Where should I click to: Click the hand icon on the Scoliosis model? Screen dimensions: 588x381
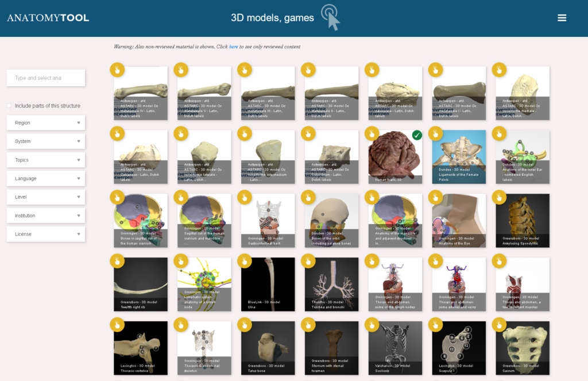pyautogui.click(x=372, y=325)
